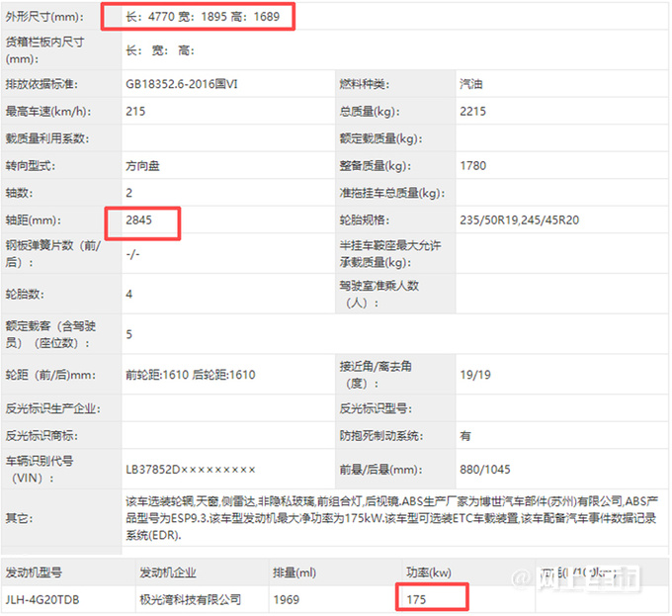Click the 轴数 label

19,193
